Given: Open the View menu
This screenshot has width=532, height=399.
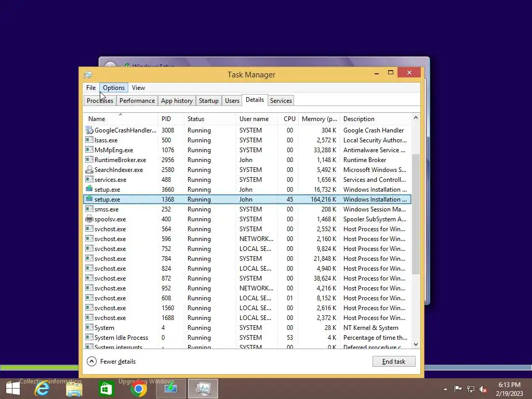Looking at the screenshot, I should coord(138,87).
